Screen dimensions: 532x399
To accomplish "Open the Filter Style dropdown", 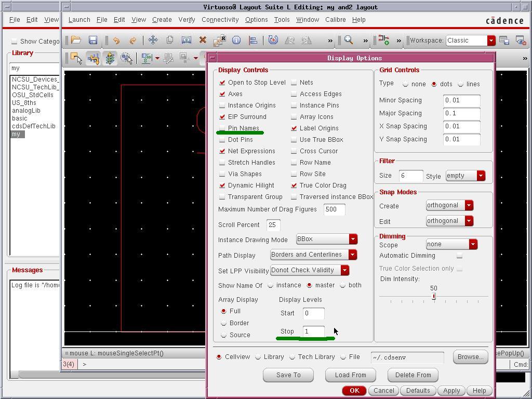I will (x=465, y=176).
